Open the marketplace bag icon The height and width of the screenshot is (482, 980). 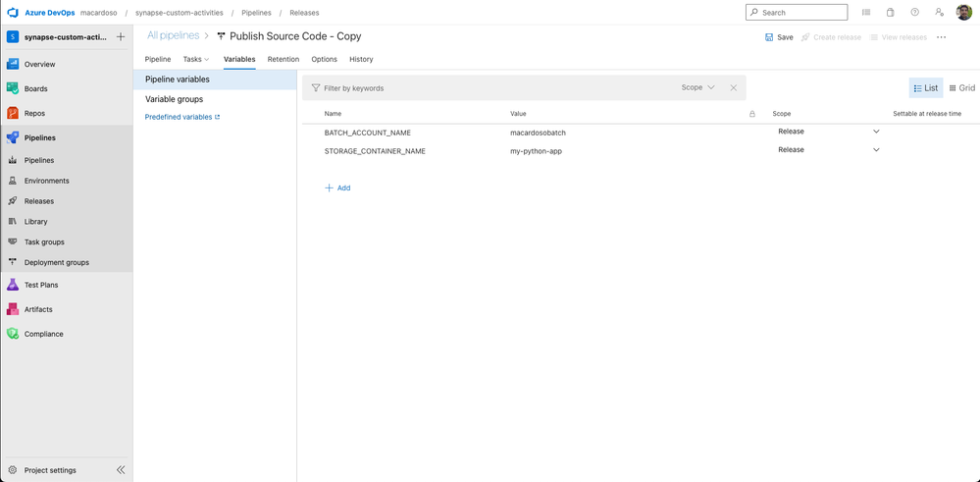pos(891,12)
